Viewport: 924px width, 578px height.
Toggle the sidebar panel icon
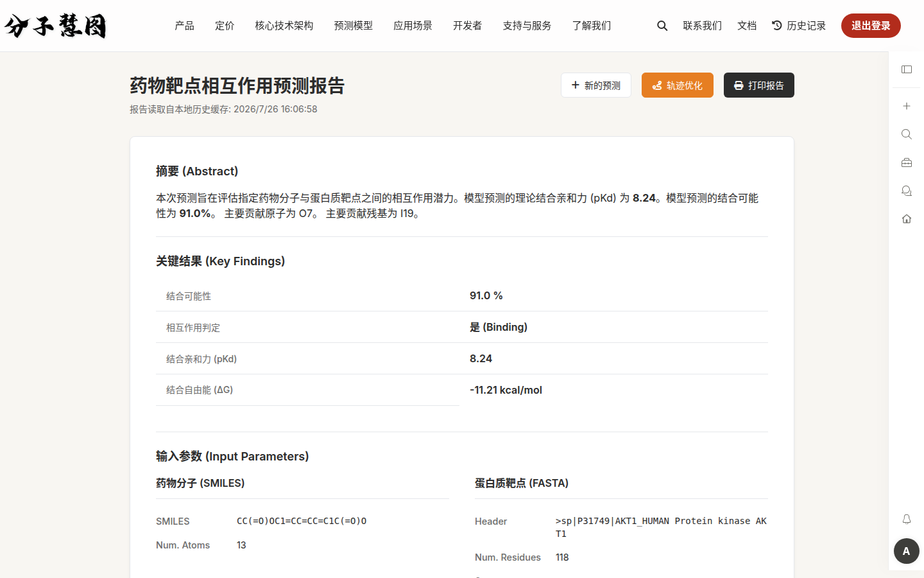[x=907, y=69]
